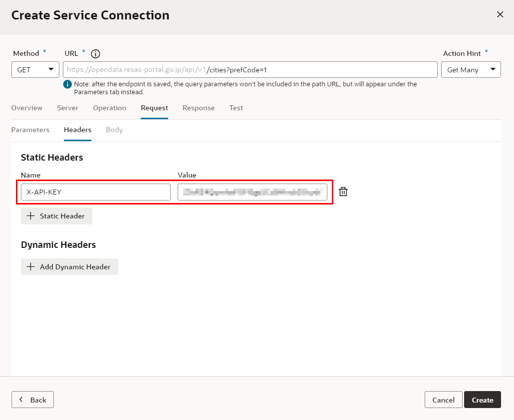The height and width of the screenshot is (420, 514).
Task: Select the Headers sub-tab
Action: coord(77,130)
